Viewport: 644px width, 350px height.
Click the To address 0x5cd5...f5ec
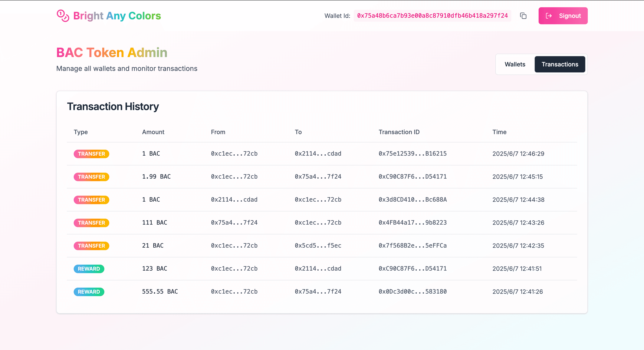click(318, 245)
